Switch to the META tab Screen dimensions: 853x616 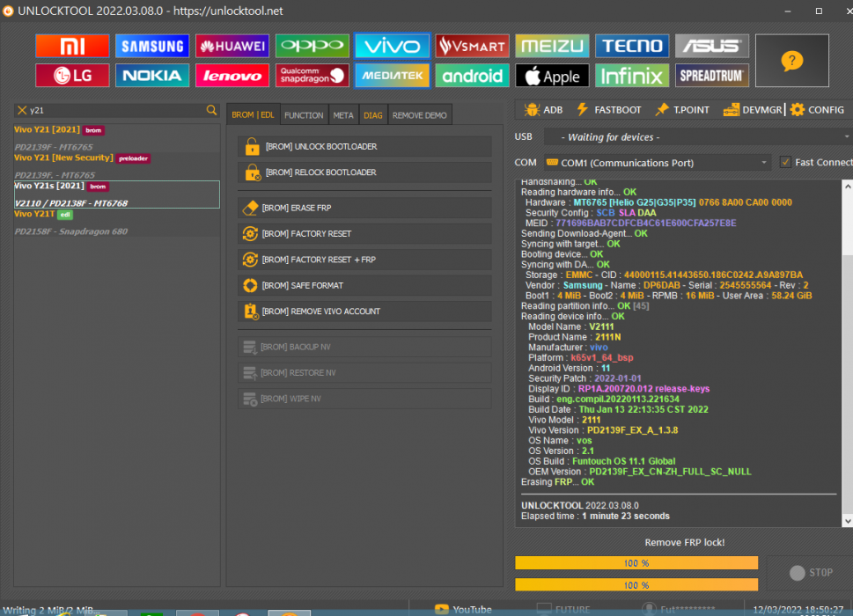click(x=342, y=115)
